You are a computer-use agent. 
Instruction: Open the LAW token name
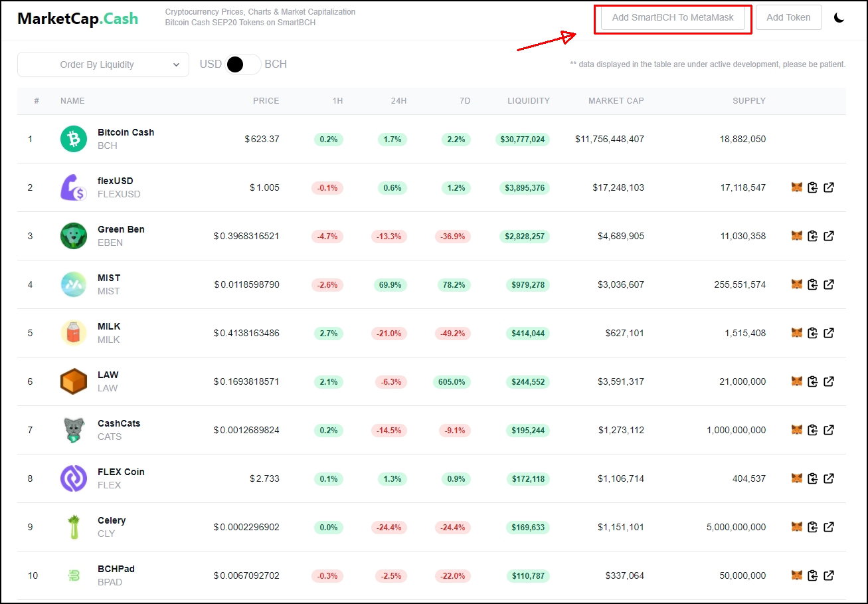[108, 375]
